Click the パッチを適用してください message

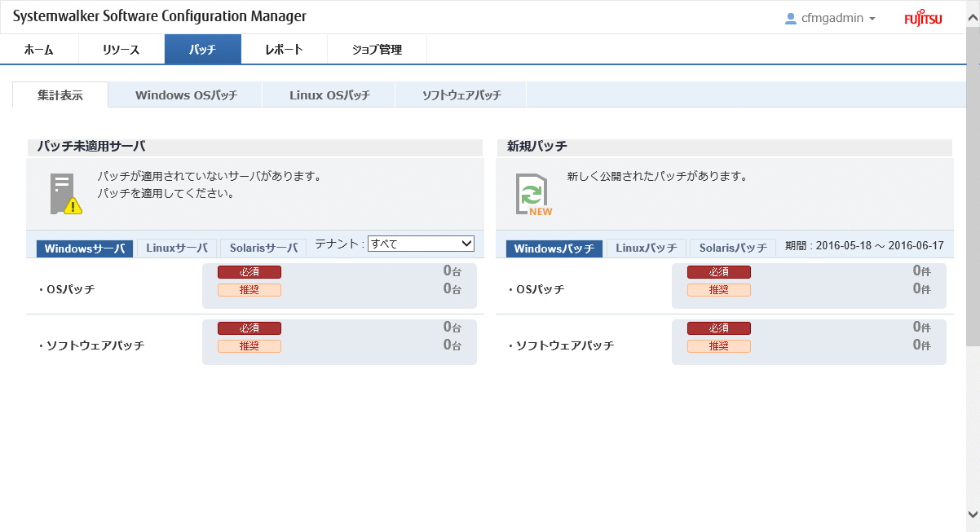[166, 194]
